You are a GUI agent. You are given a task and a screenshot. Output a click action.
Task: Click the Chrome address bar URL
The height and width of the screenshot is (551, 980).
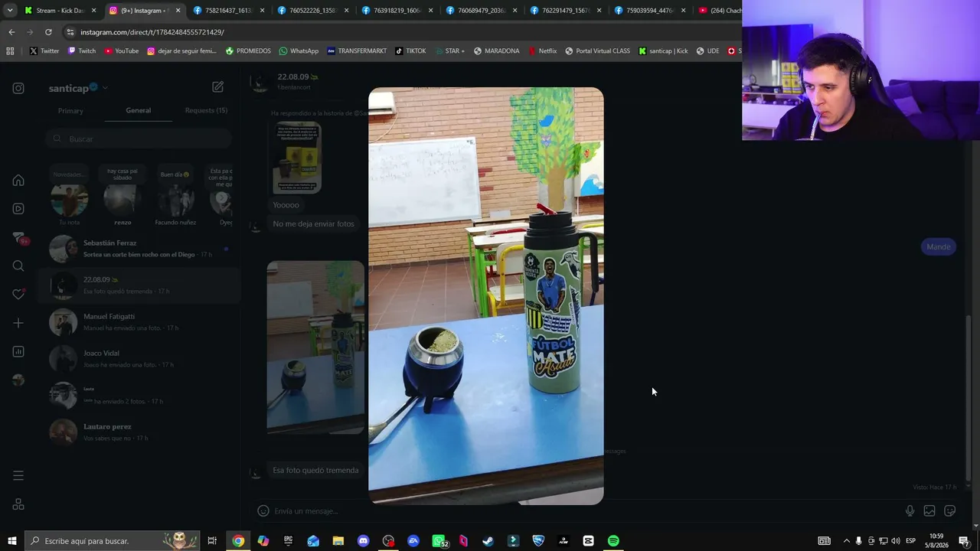click(x=152, y=32)
